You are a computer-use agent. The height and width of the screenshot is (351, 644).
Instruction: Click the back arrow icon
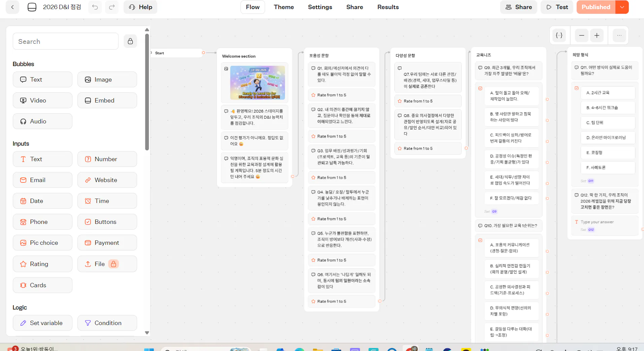pyautogui.click(x=12, y=7)
